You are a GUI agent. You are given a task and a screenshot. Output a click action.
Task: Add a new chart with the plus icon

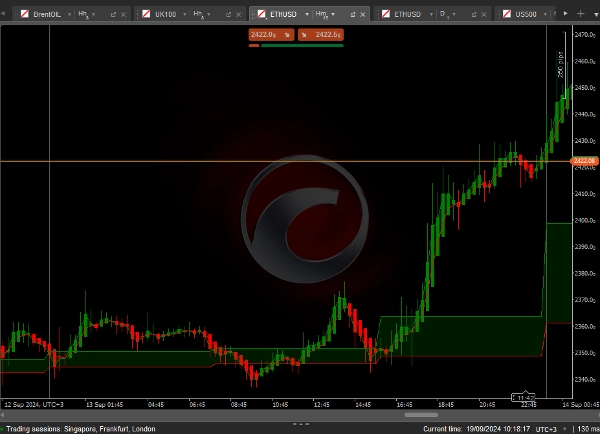coord(581,14)
